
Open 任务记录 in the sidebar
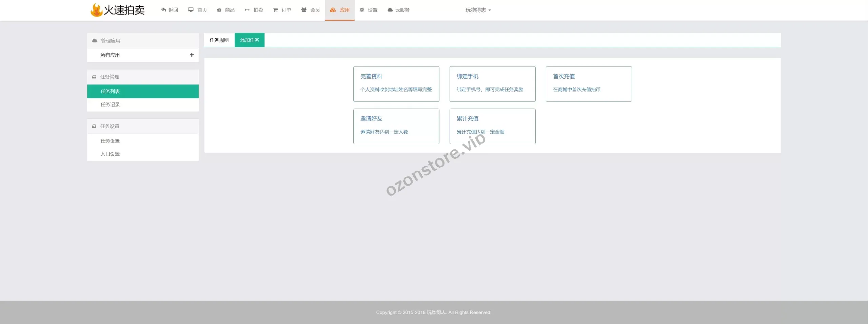coord(110,104)
